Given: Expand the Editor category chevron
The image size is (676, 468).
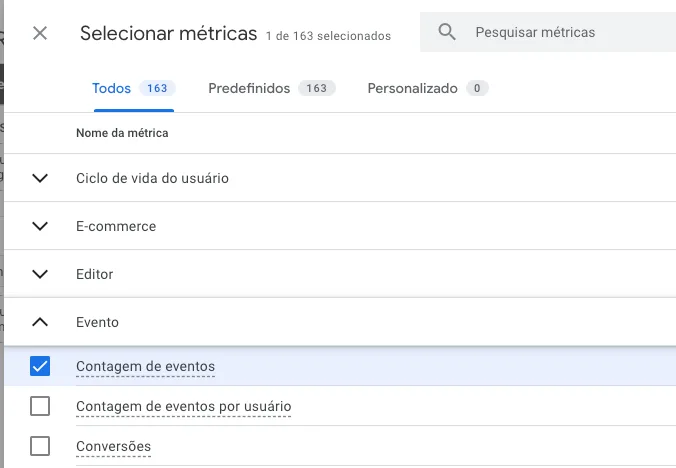Looking at the screenshot, I should pos(40,274).
